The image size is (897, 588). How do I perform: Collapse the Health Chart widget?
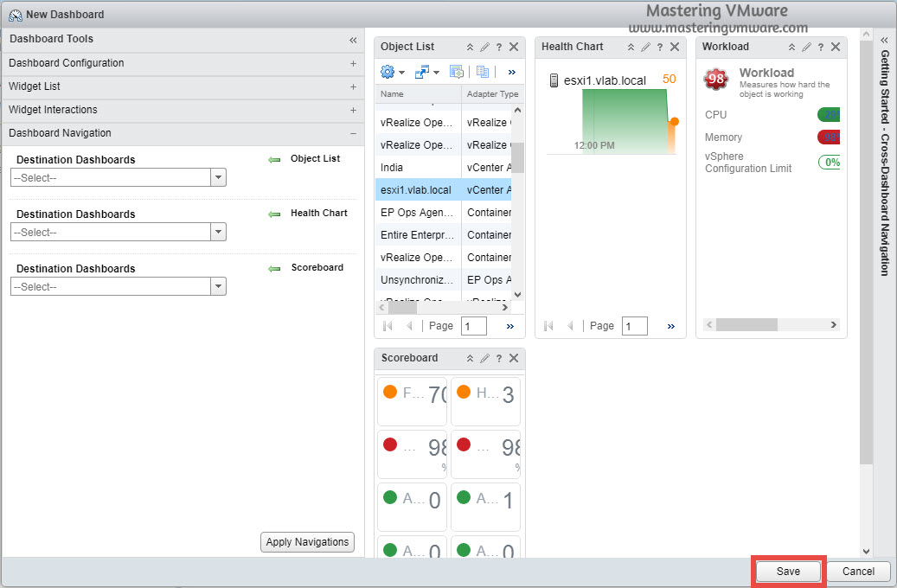(x=631, y=47)
